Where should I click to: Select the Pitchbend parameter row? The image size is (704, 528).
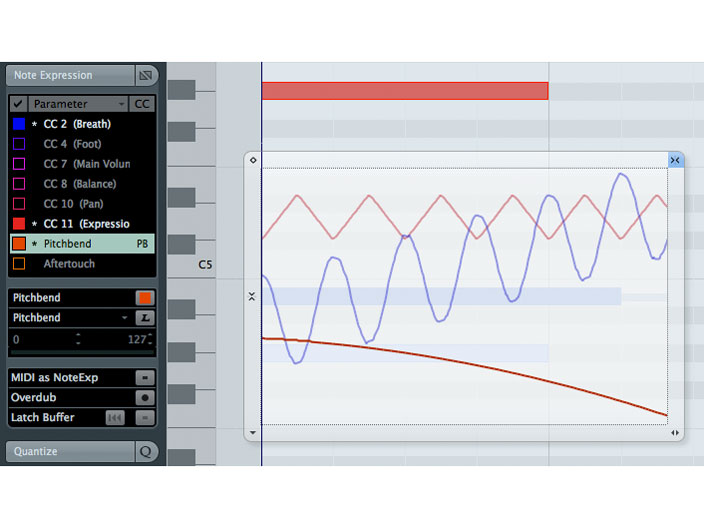click(82, 244)
